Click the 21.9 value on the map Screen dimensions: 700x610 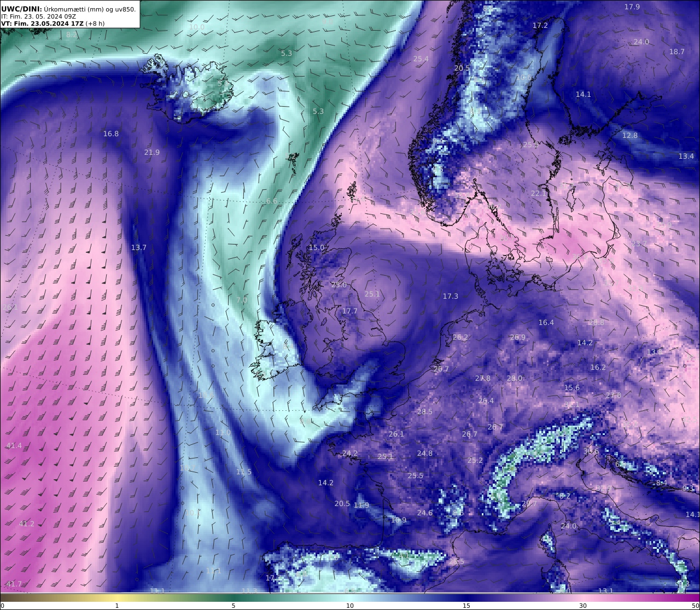pos(152,152)
